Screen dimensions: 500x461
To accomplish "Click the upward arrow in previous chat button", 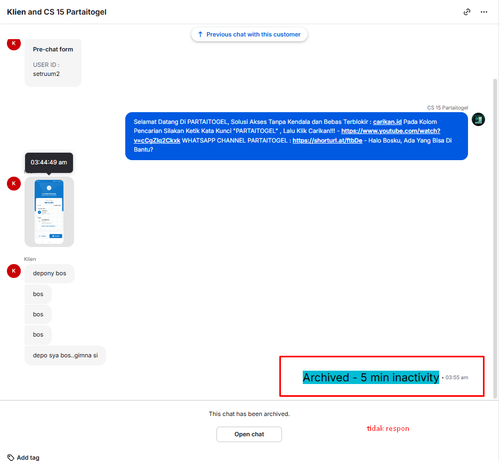I will 200,34.
